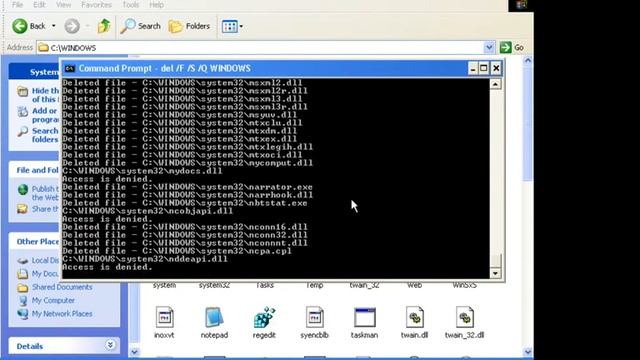Viewport: 640px width, 360px height.
Task: Click Search for files or folders link
Action: tap(45, 135)
